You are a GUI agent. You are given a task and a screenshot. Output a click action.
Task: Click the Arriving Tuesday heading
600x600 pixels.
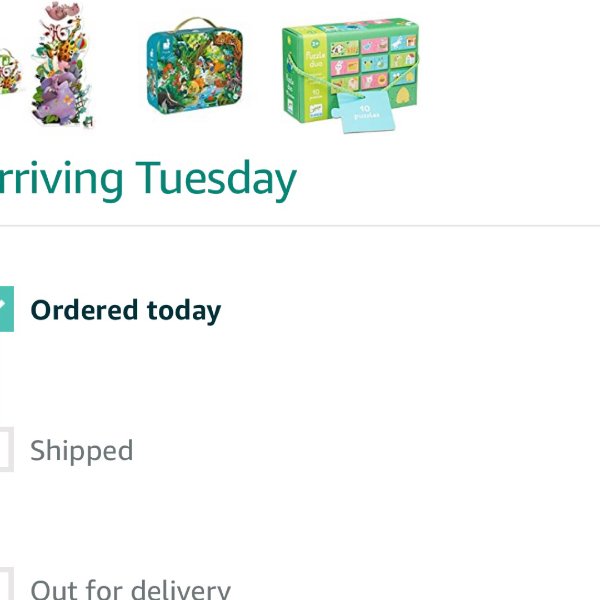coord(148,180)
